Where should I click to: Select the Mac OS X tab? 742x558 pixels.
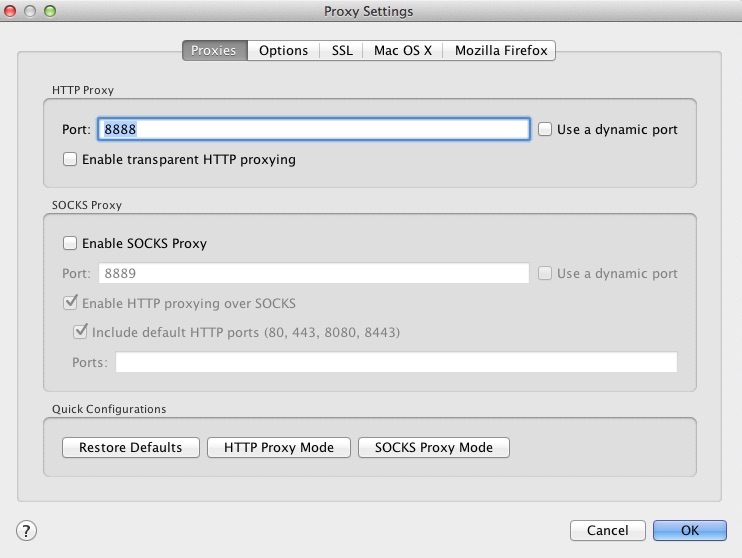click(403, 50)
